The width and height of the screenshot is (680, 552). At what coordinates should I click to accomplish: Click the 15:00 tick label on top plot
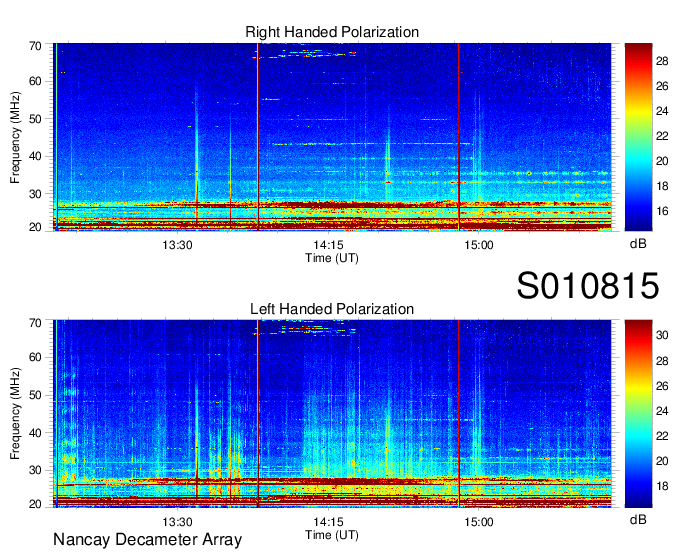coord(479,245)
